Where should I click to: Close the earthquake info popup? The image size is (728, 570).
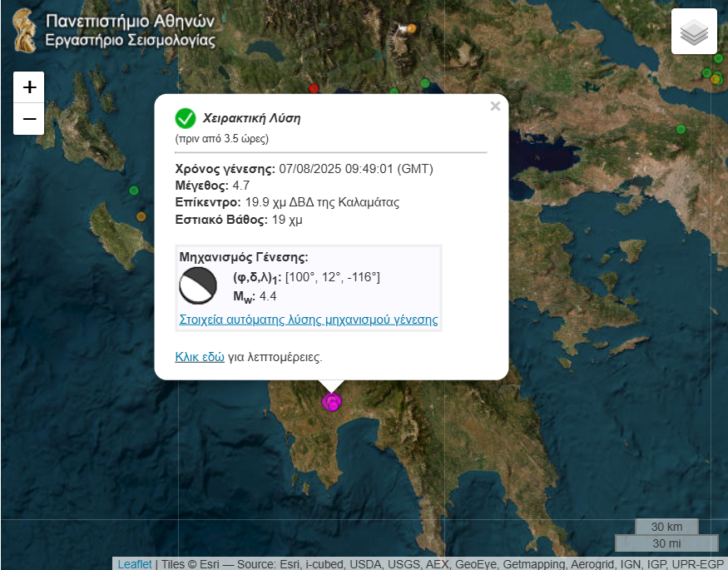(495, 106)
